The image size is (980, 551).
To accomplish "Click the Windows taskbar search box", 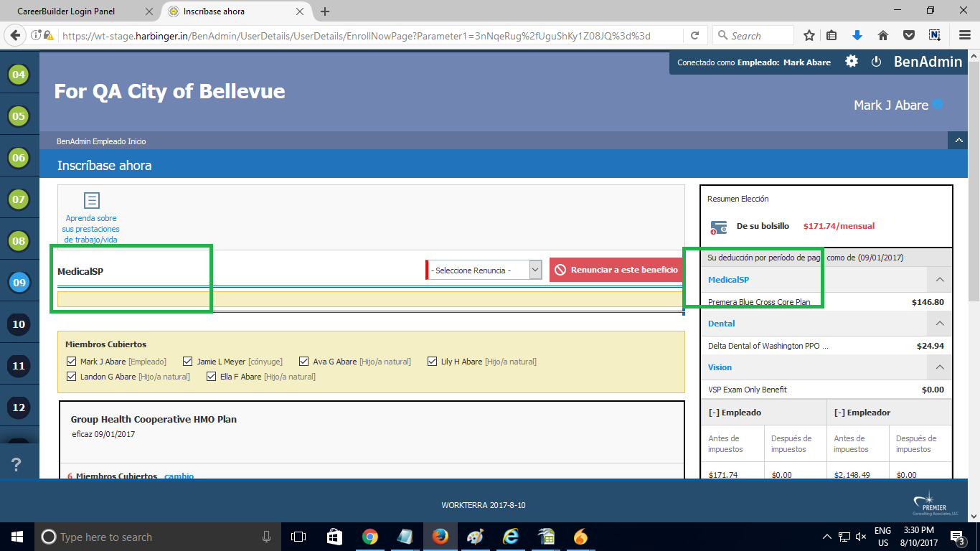I will tap(158, 537).
